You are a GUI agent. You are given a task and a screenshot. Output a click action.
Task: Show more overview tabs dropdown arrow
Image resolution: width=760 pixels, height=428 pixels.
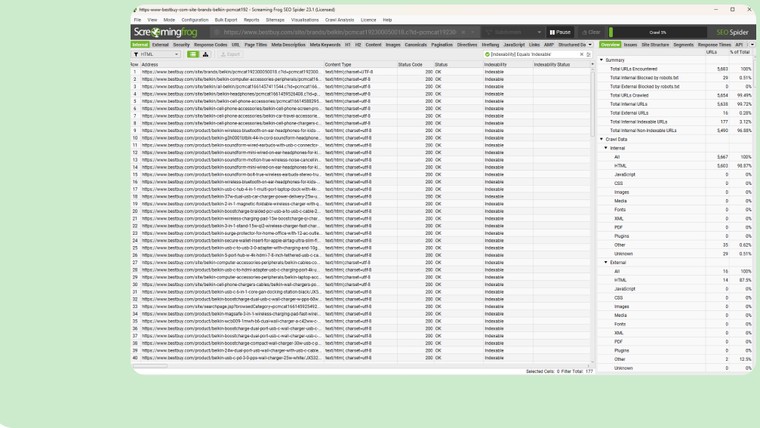752,45
